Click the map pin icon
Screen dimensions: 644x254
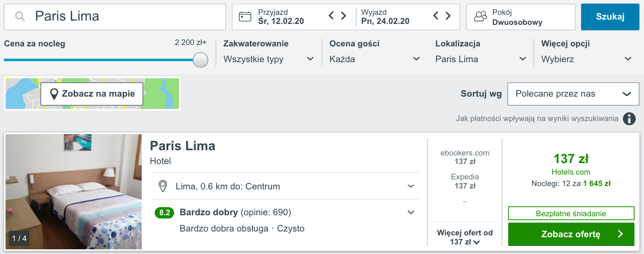[54, 94]
